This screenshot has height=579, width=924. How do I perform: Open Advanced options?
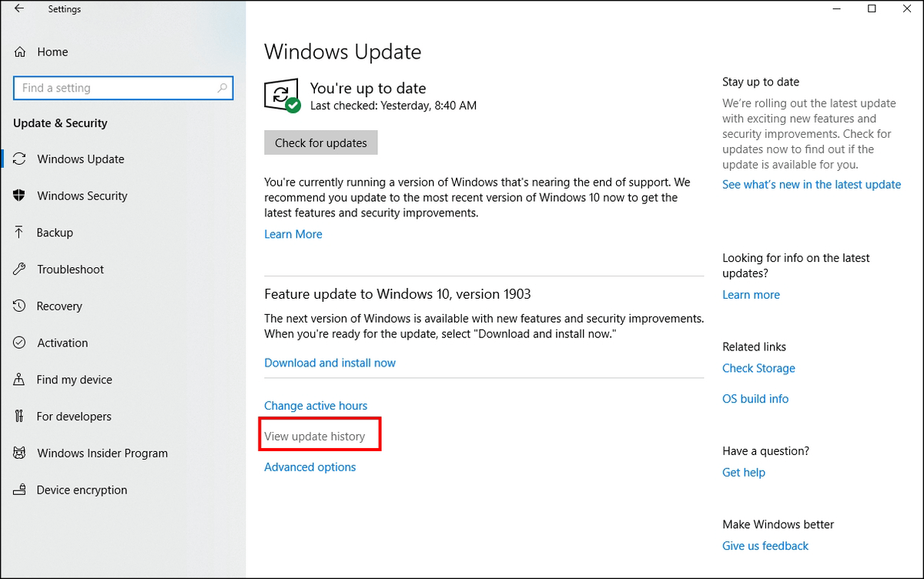point(310,467)
